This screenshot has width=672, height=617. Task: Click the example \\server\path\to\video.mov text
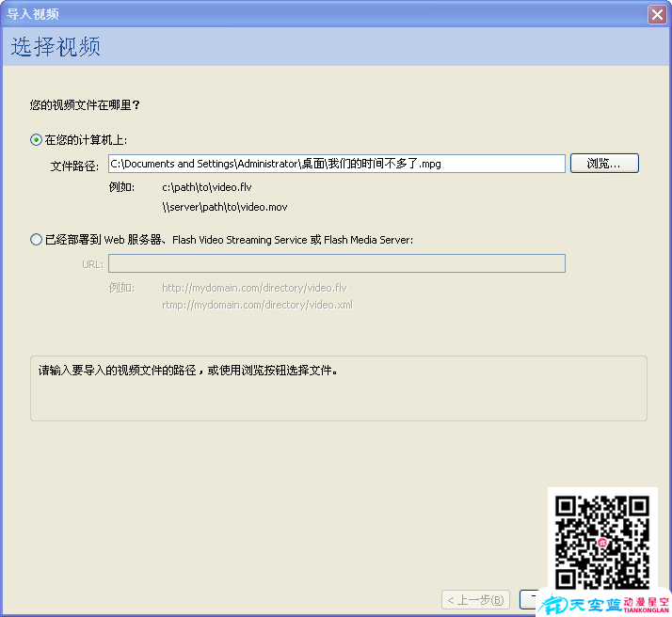(225, 207)
